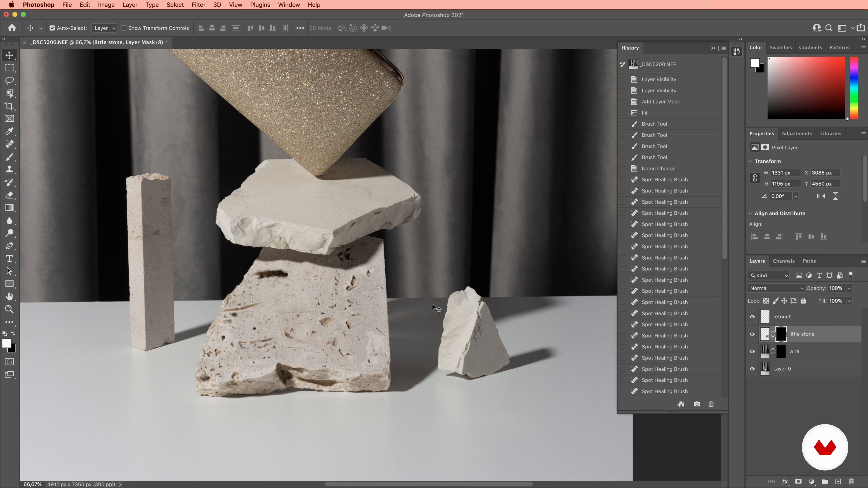Switch to the Swatches tab
This screenshot has width=868, height=488.
[780, 47]
